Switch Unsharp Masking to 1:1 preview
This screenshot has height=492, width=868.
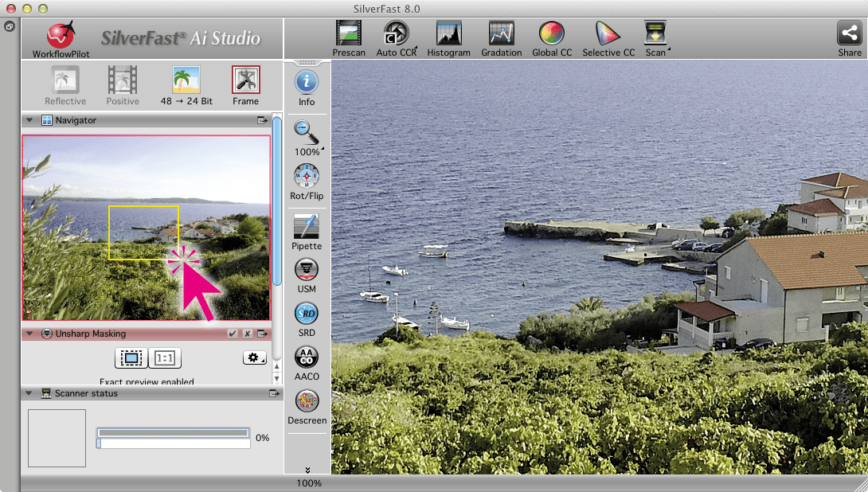click(165, 358)
